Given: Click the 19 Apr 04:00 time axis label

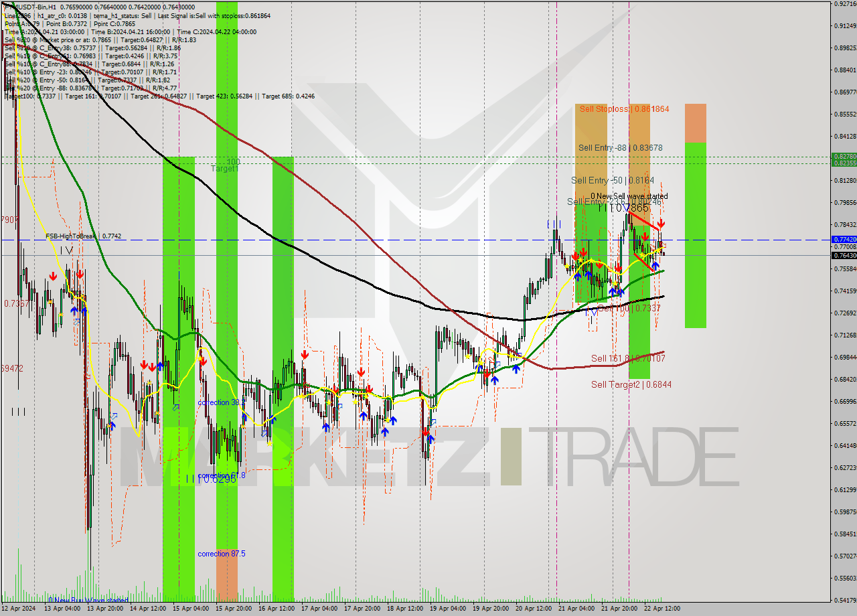Looking at the screenshot, I should [447, 609].
